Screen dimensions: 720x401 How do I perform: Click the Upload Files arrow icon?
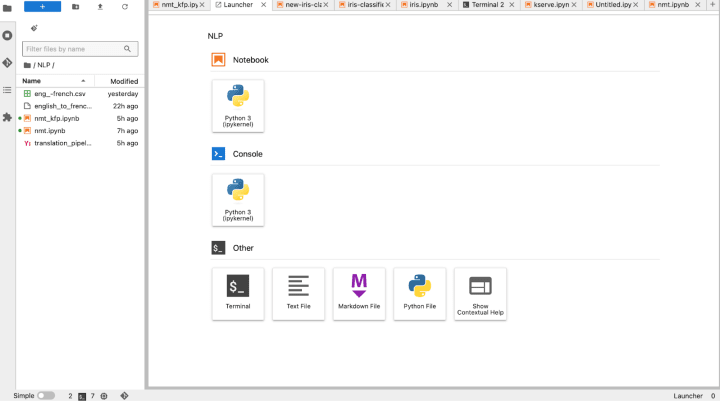point(100,7)
